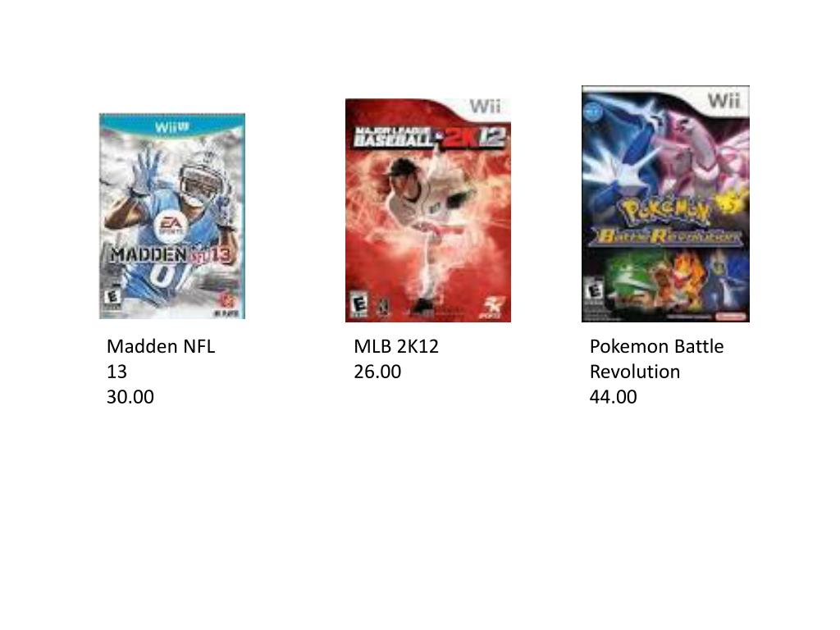Click the Madden NFL 13 cover image
Viewport: 840px width, 630px height.
click(172, 216)
